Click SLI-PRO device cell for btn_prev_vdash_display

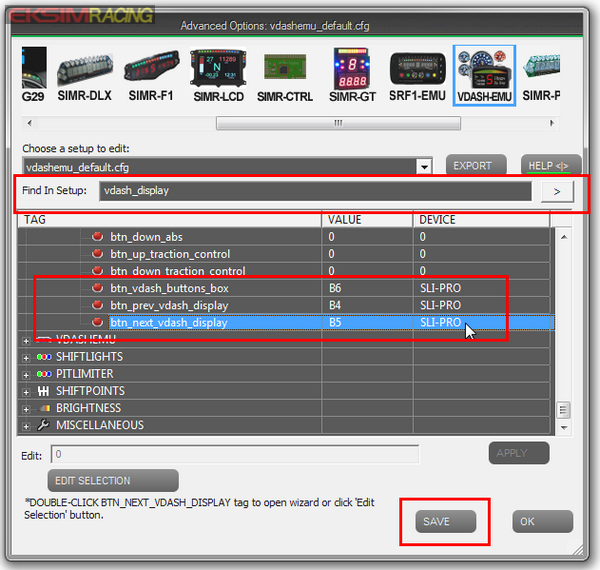click(481, 305)
